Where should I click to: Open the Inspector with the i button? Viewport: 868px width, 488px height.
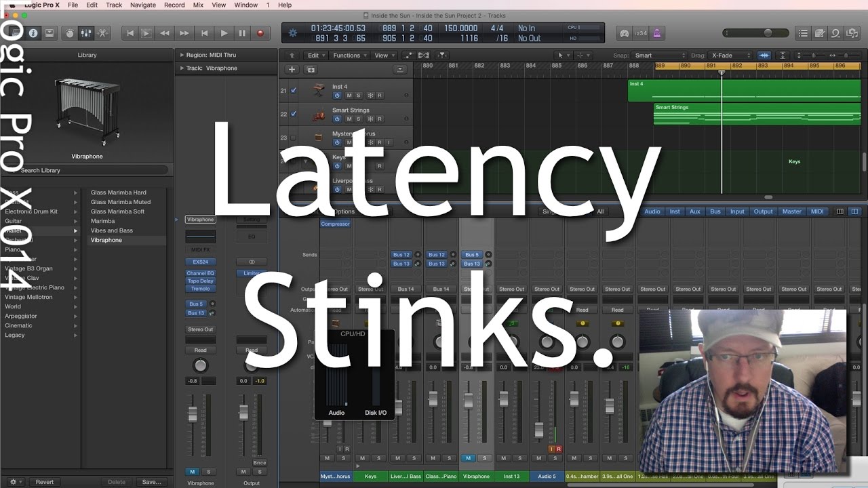pyautogui.click(x=32, y=33)
